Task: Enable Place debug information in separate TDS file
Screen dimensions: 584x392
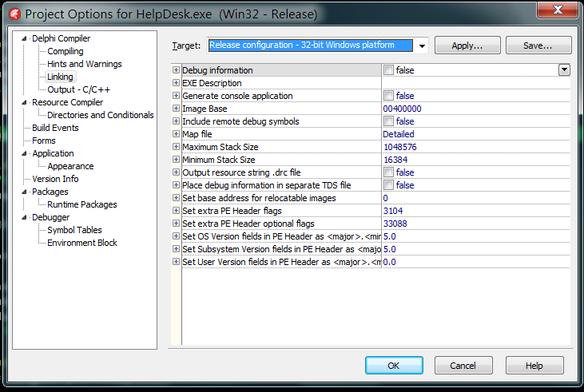Action: tap(388, 185)
